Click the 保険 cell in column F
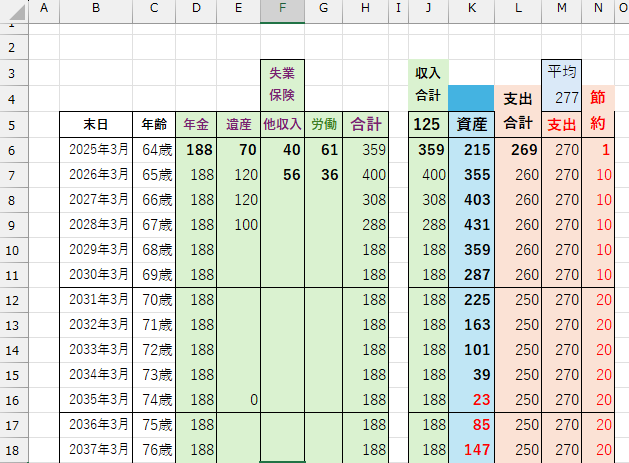Screen dimensions: 629x463 (282, 98)
